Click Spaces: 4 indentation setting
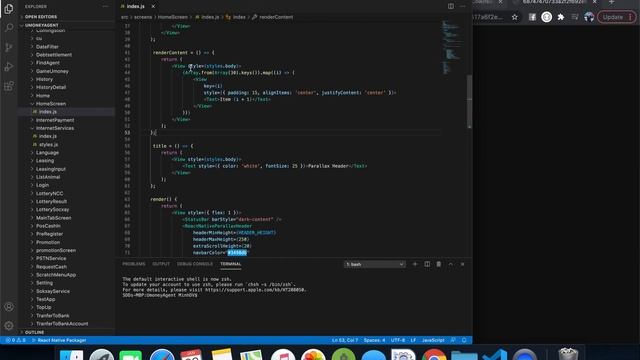This screenshot has height=360, width=640. tap(374, 340)
